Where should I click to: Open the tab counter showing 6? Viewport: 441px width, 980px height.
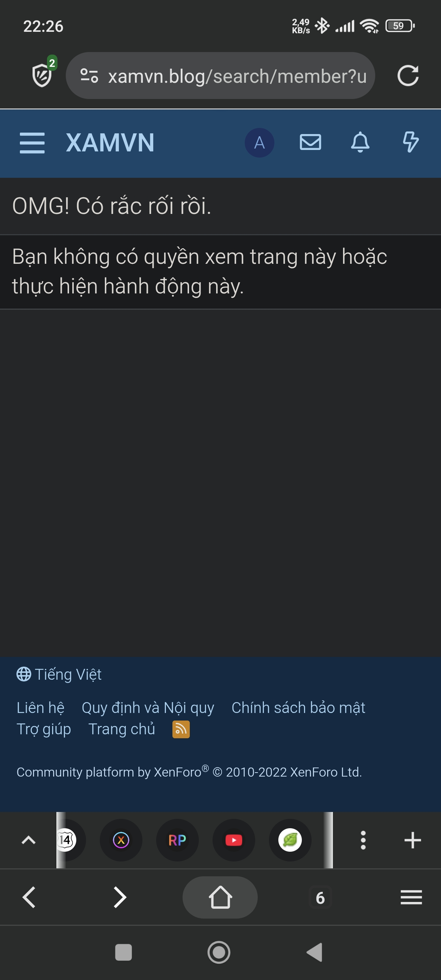point(320,898)
